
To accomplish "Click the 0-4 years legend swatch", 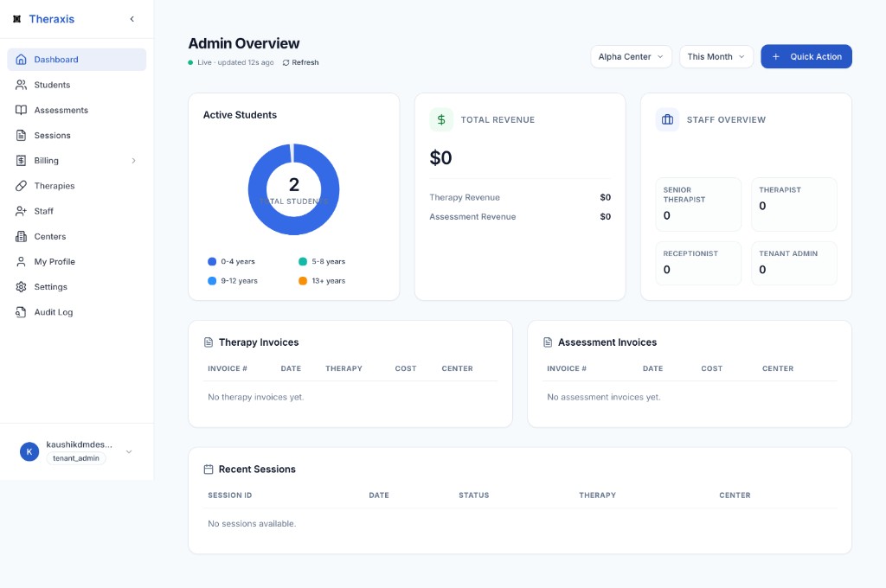I will (x=212, y=261).
